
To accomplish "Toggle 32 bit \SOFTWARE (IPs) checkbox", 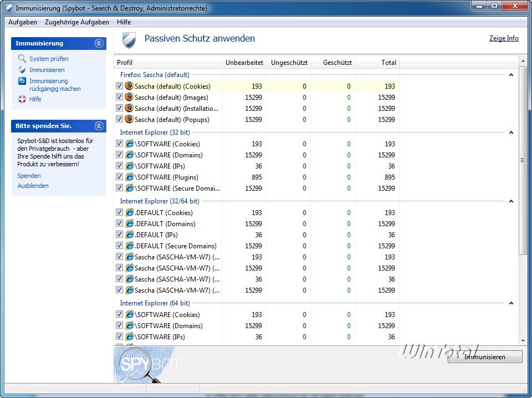I will pyautogui.click(x=119, y=166).
